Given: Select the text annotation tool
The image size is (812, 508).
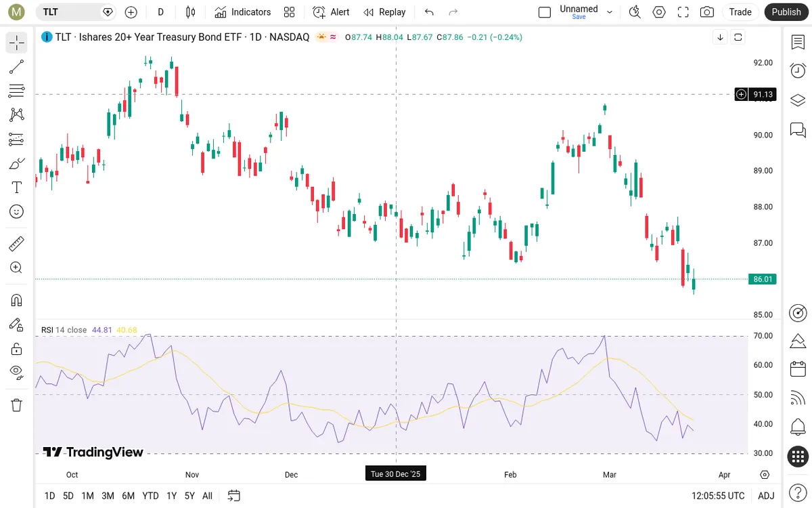Looking at the screenshot, I should [17, 188].
